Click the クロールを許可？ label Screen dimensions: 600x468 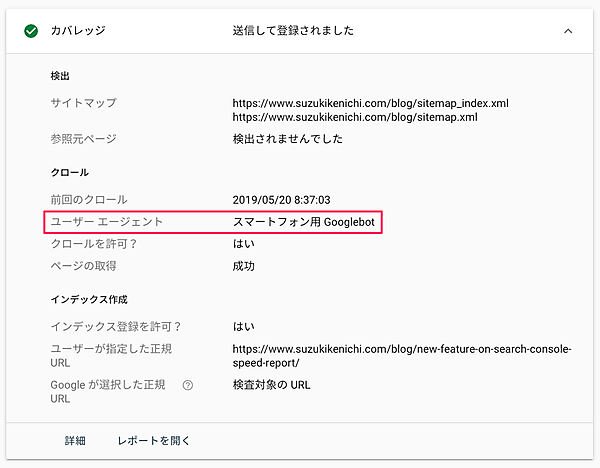(94, 244)
